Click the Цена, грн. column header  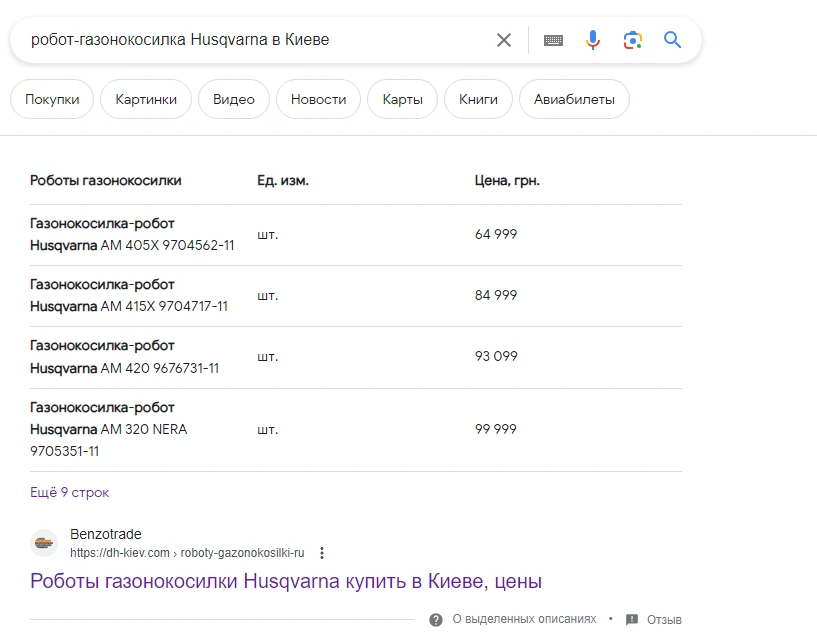pos(507,181)
